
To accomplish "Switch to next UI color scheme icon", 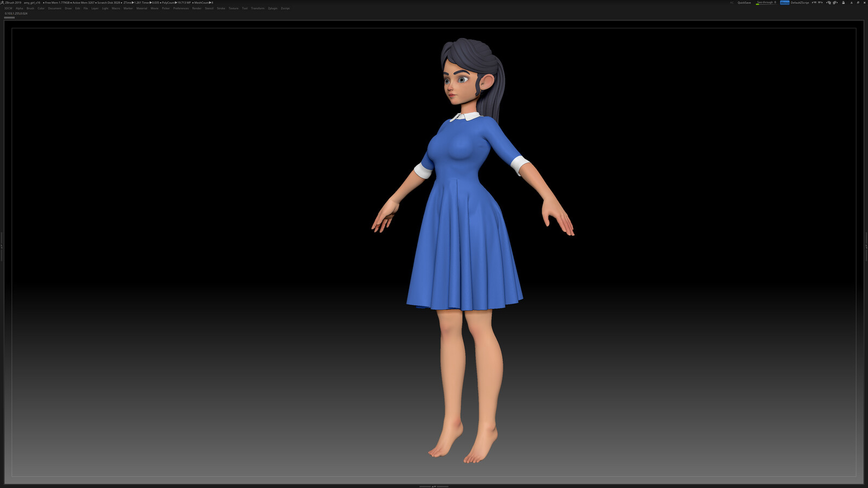I will (x=834, y=3).
